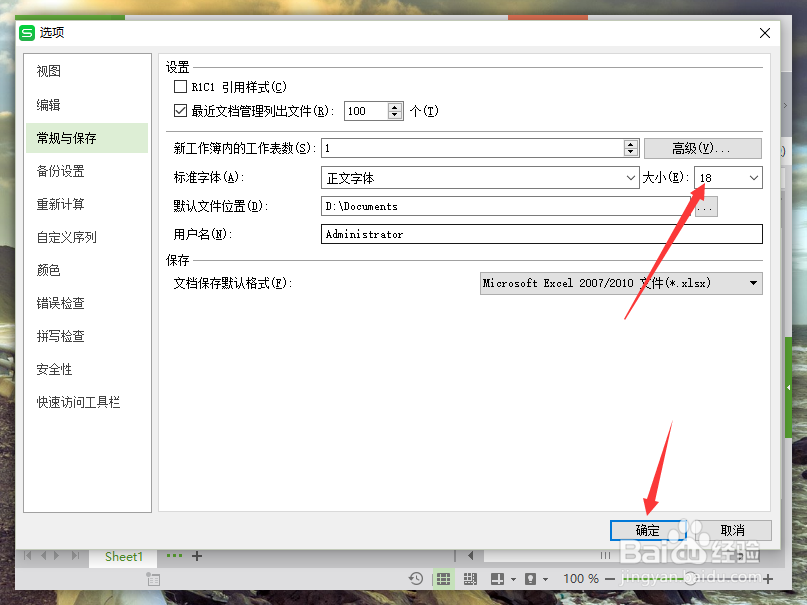
Task: Expand the eye protection dropdown arrow
Action: point(546,579)
